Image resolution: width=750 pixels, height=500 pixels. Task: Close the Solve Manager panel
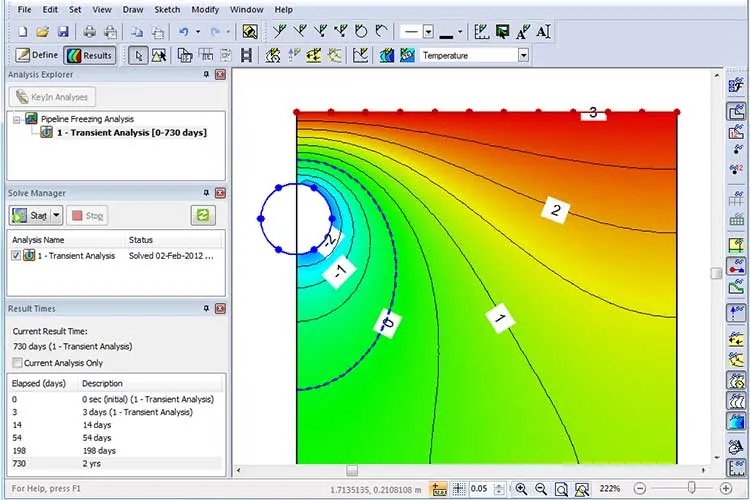pyautogui.click(x=220, y=193)
